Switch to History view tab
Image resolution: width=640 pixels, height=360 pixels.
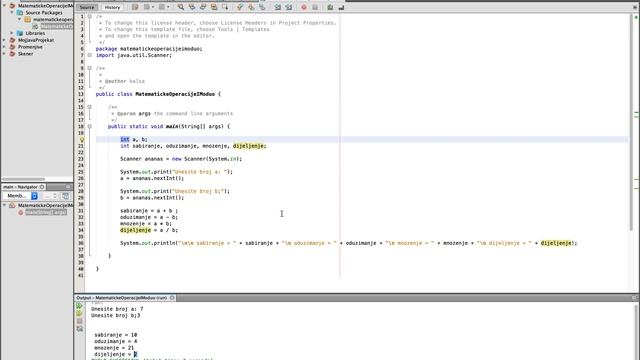point(112,7)
